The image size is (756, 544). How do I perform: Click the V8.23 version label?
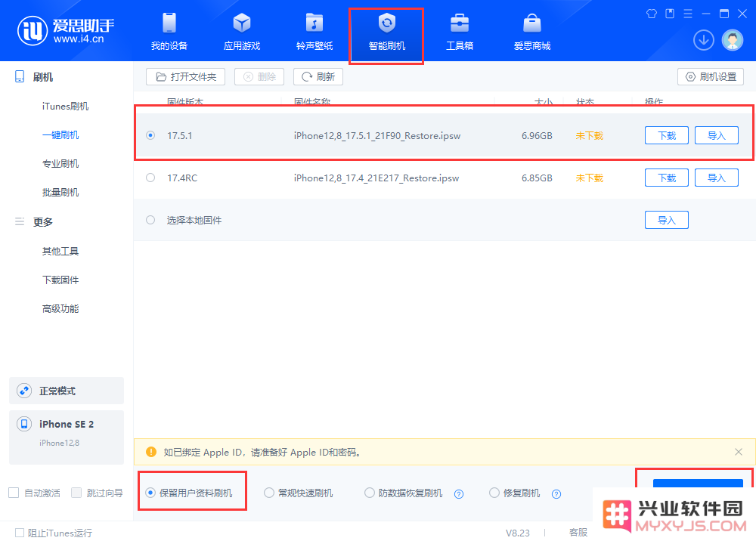click(x=517, y=533)
